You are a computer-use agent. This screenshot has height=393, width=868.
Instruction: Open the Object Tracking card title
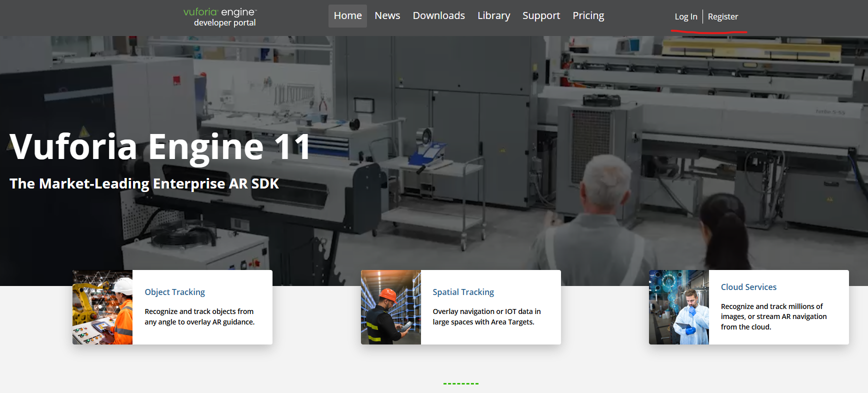click(174, 292)
